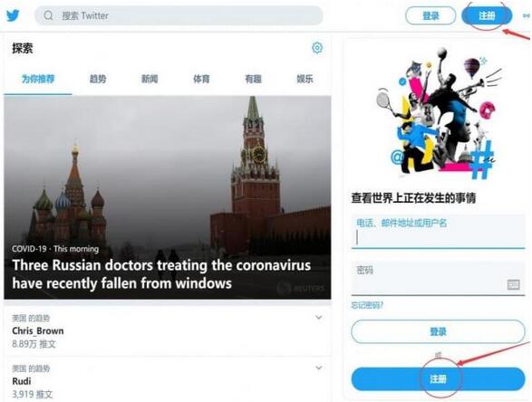
Task: Switch to the 趋势 tab
Action: pos(98,79)
